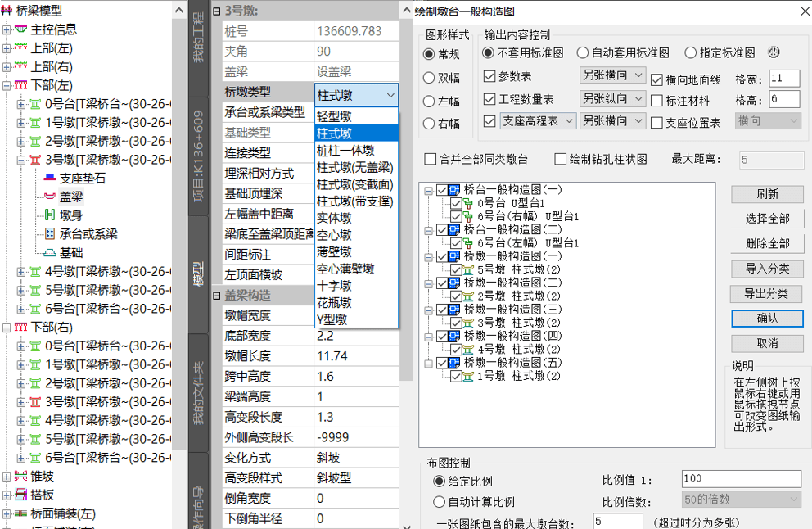The width and height of the screenshot is (812, 529).
Task: Choose 空心墩 from the pier type list
Action: coord(335,235)
